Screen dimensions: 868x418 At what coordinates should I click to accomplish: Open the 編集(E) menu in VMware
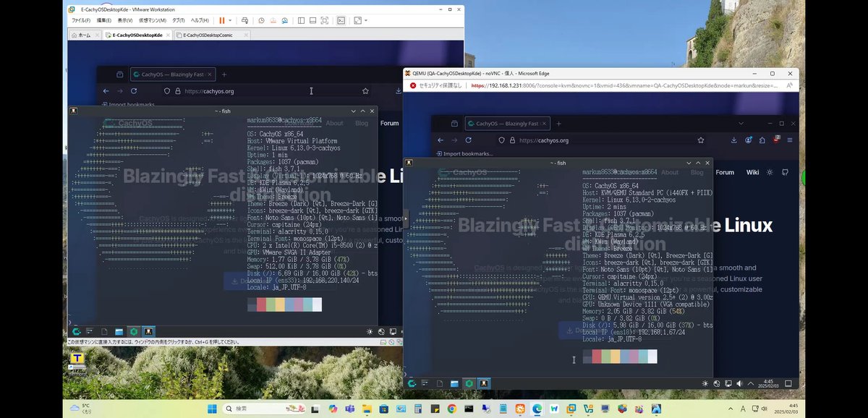click(x=103, y=20)
